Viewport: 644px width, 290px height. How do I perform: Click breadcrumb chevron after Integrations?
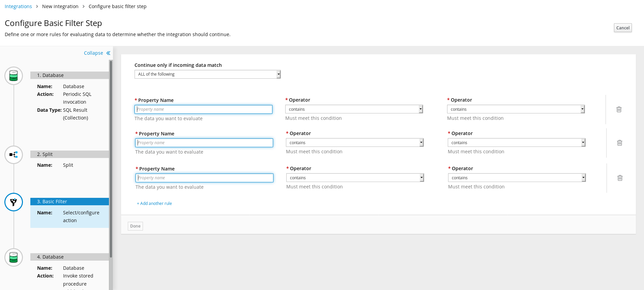coord(37,6)
